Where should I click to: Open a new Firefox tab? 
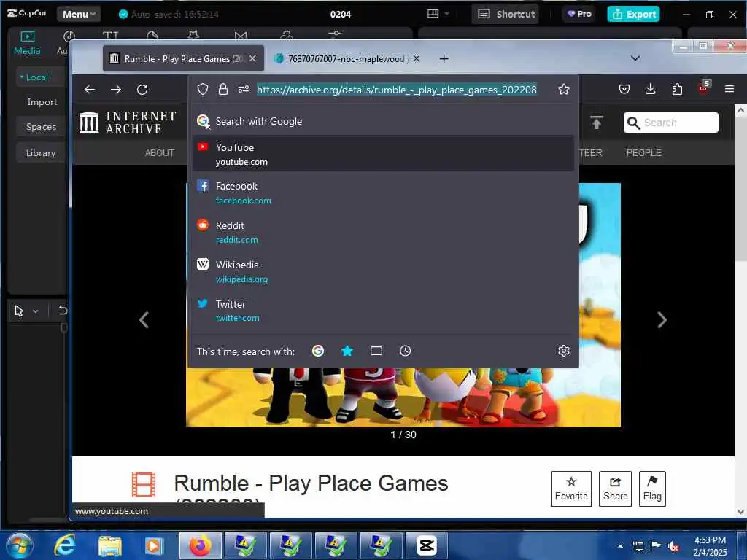coord(444,58)
